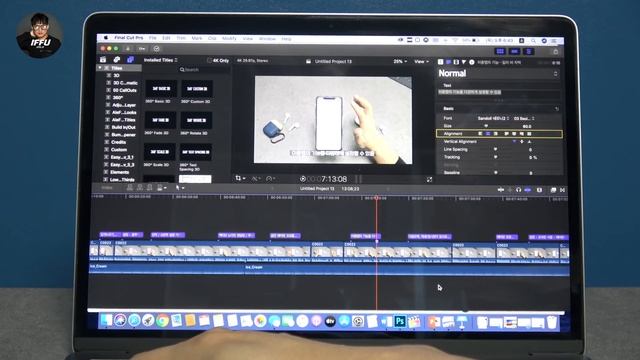Click the Text content field in inspector
Screen dimensions: 640x360
(x=498, y=93)
